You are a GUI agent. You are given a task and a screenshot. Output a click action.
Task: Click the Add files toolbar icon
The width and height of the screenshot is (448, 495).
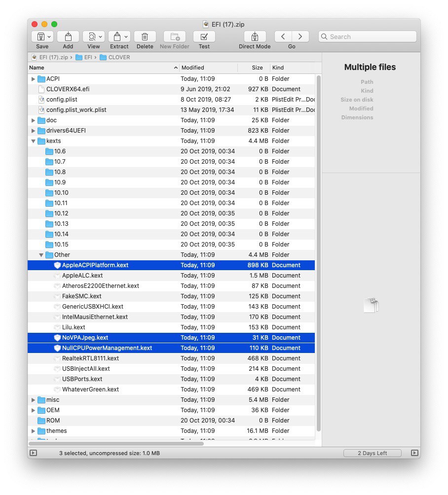pyautogui.click(x=68, y=36)
